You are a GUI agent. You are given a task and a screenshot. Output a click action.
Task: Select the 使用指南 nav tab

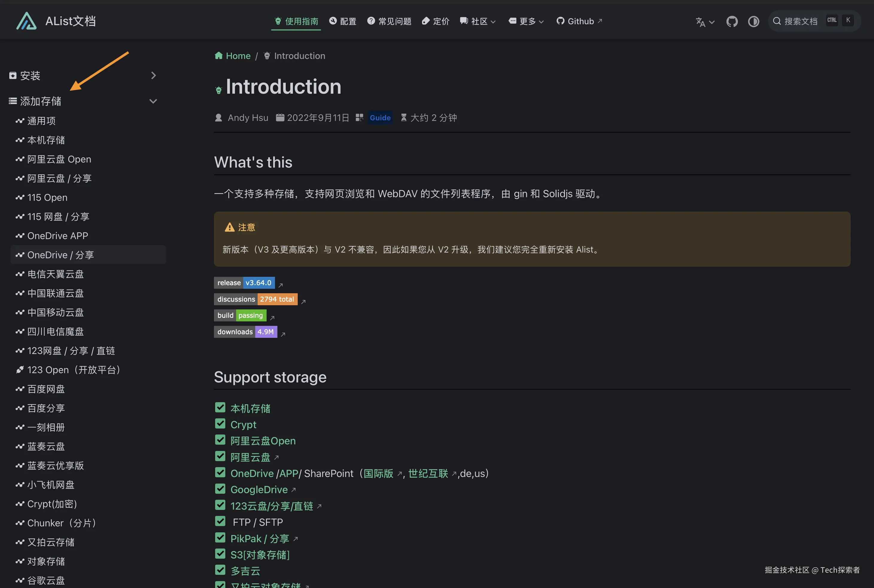296,21
